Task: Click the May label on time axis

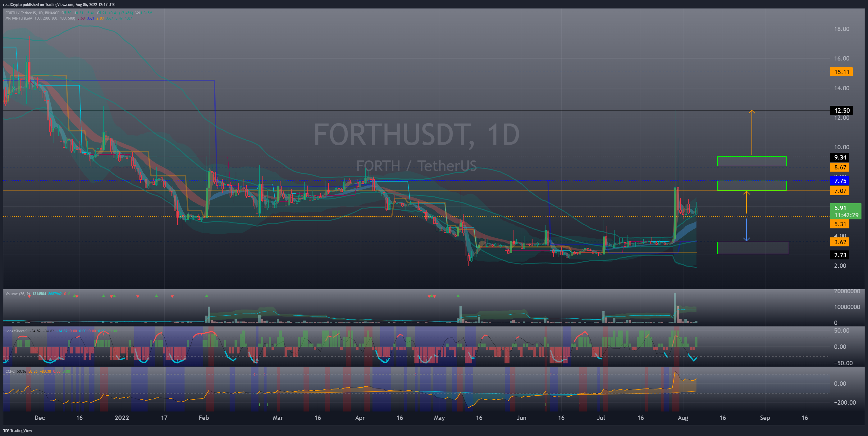Action: click(x=439, y=418)
